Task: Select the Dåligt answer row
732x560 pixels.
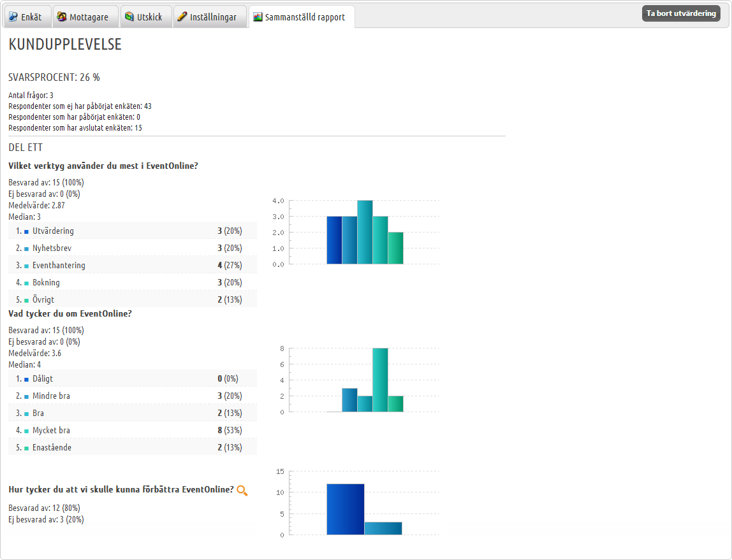Action: click(x=133, y=378)
